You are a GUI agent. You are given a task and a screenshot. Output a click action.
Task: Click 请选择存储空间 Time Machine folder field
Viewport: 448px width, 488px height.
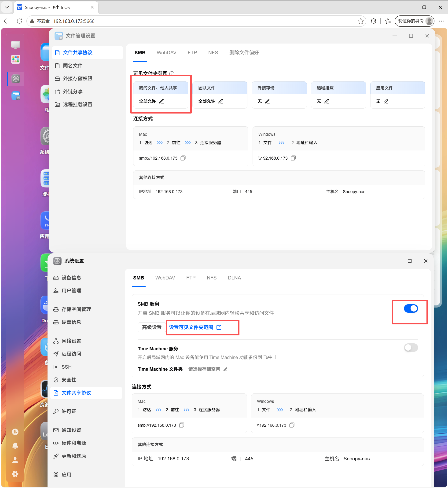point(204,369)
